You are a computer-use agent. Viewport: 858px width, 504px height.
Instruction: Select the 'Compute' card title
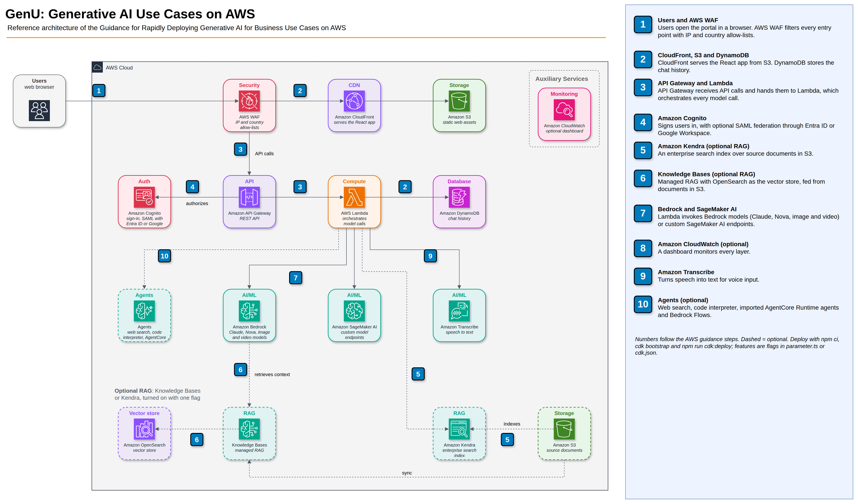pos(354,181)
